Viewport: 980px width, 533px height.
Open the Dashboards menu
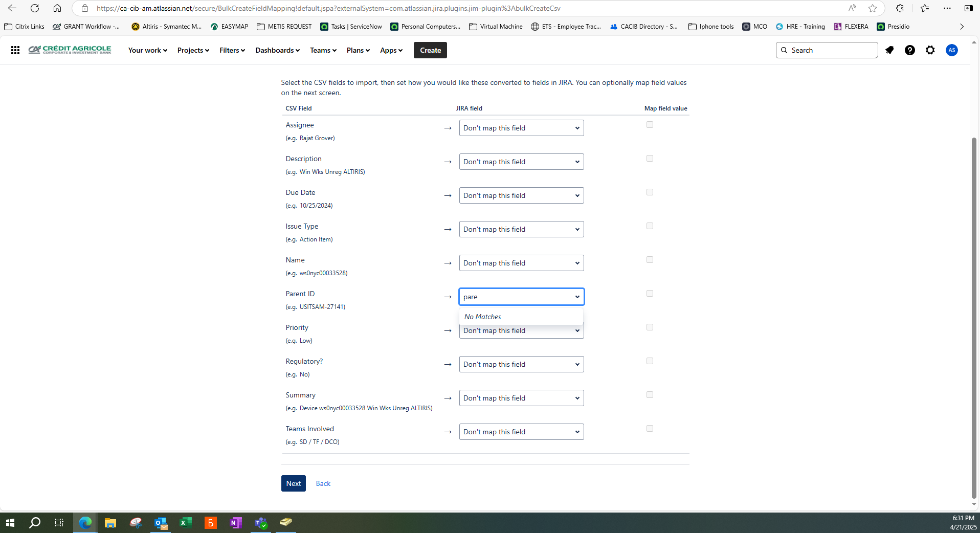coord(277,50)
